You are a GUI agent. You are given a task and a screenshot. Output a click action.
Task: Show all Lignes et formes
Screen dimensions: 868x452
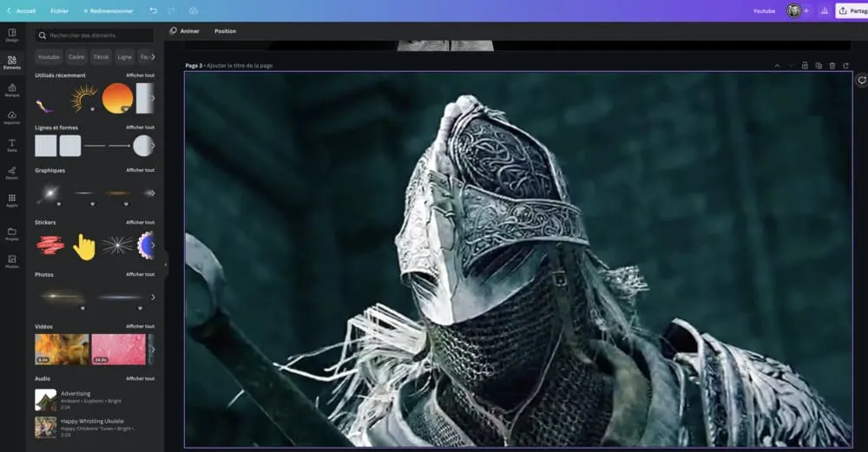click(140, 128)
